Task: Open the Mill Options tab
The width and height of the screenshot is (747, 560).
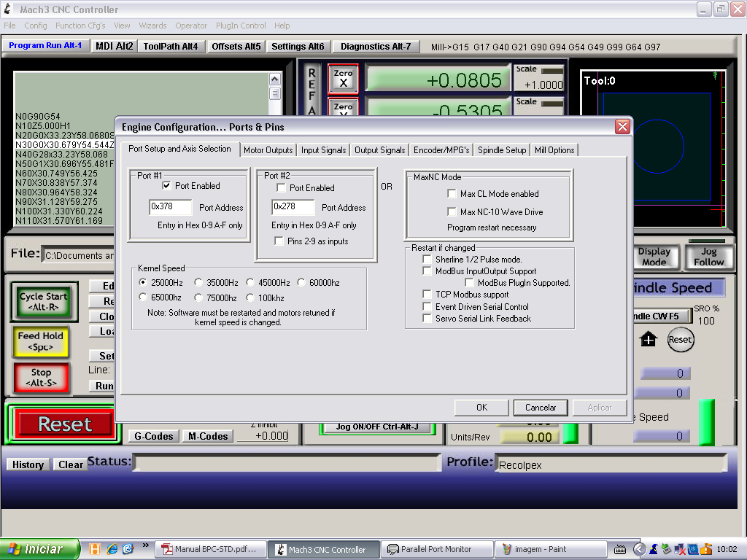Action: coord(554,150)
